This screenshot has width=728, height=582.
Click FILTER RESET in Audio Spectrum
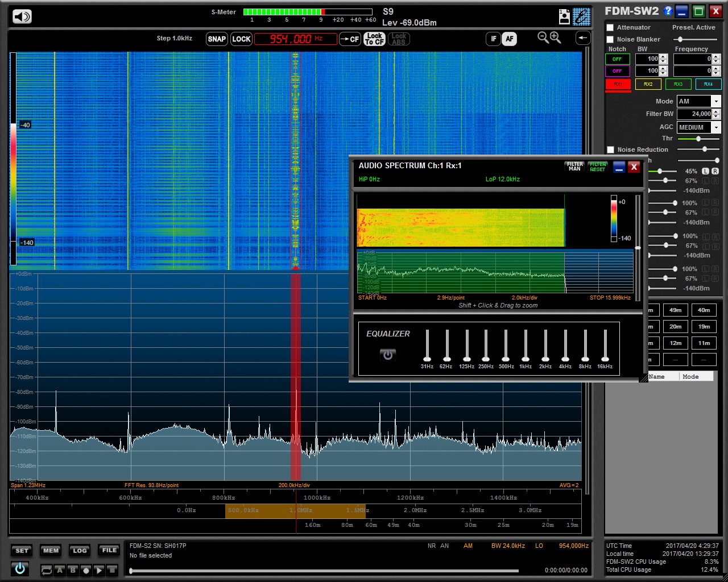click(598, 167)
